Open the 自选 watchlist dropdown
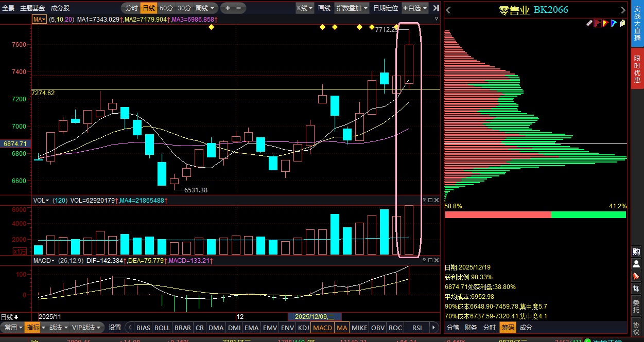 click(x=415, y=8)
